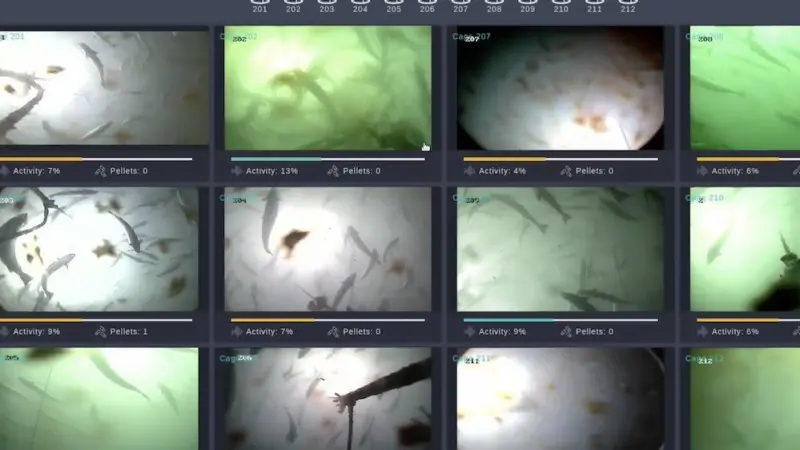Viewport: 800px width, 450px height.
Task: Click 'Activity: 9%' under the cage 209 feed
Action: [x=503, y=332]
